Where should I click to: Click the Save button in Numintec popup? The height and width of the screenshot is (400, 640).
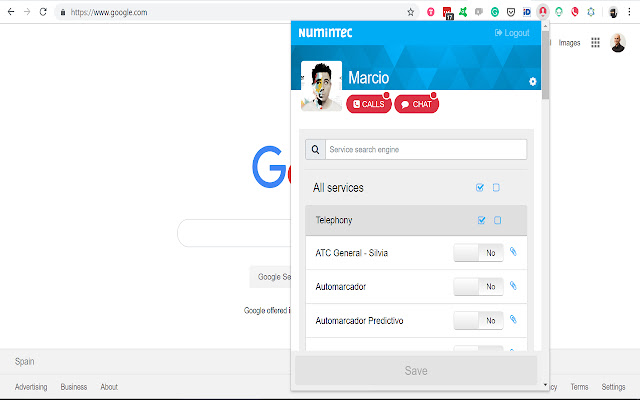416,370
